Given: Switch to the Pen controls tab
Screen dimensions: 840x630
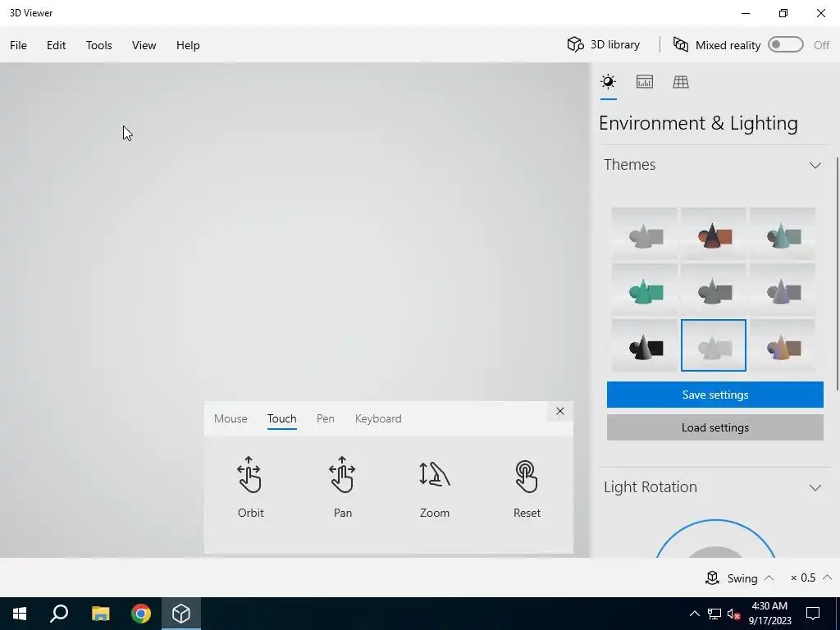Looking at the screenshot, I should click(325, 418).
